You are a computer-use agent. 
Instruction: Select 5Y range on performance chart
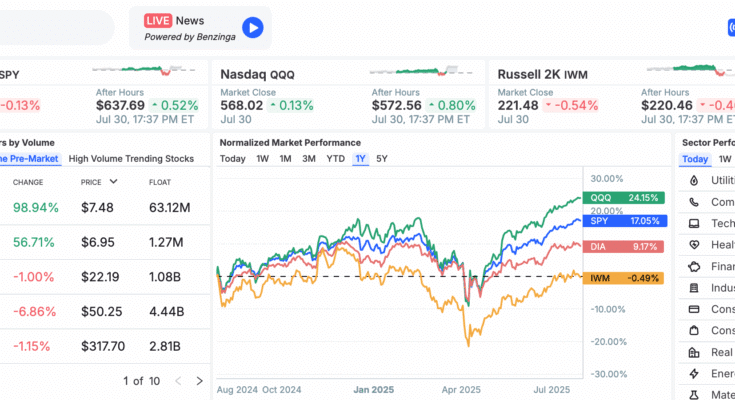click(x=382, y=158)
